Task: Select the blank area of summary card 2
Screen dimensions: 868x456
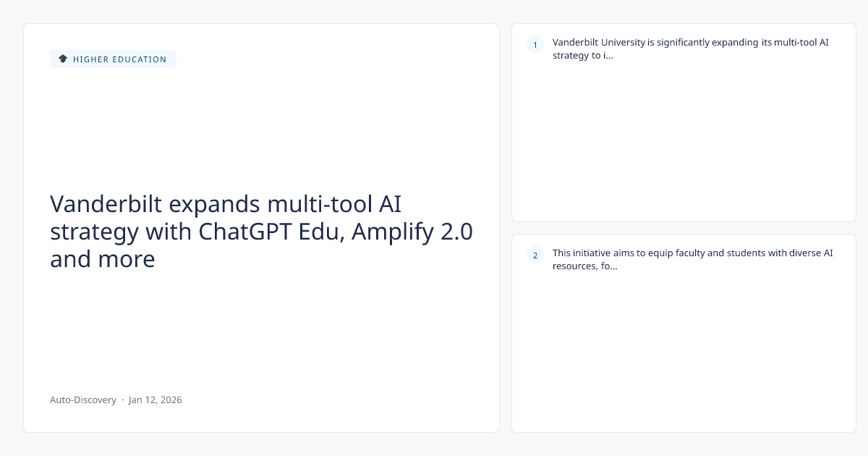Action: 684,355
